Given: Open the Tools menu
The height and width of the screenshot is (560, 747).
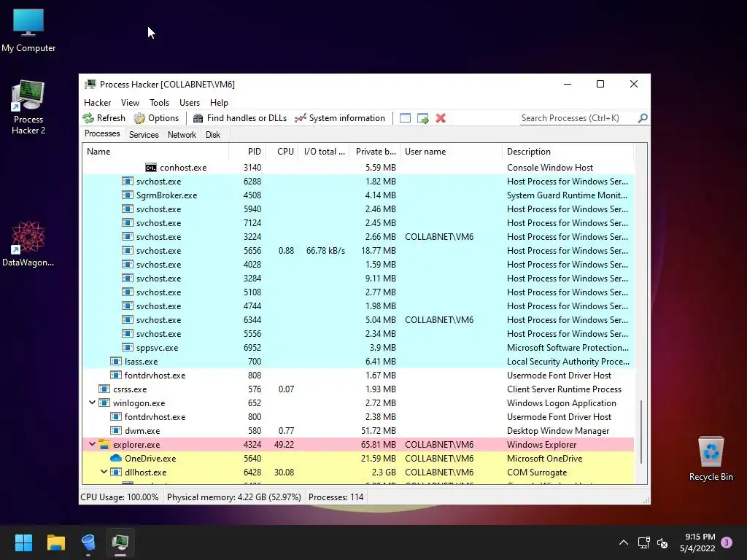Looking at the screenshot, I should coord(159,103).
